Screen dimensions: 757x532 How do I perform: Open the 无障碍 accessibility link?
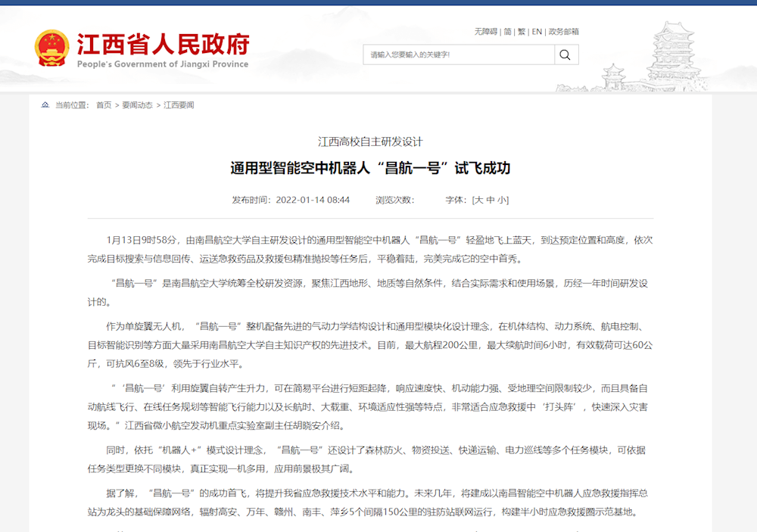(486, 32)
